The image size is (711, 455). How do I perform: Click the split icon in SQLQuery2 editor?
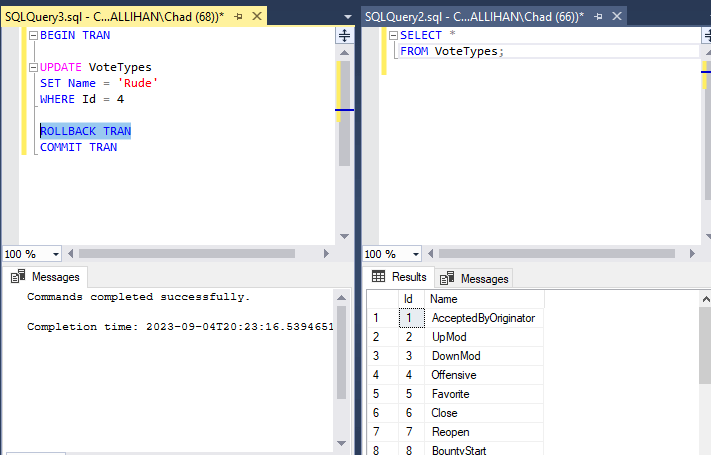pos(705,35)
